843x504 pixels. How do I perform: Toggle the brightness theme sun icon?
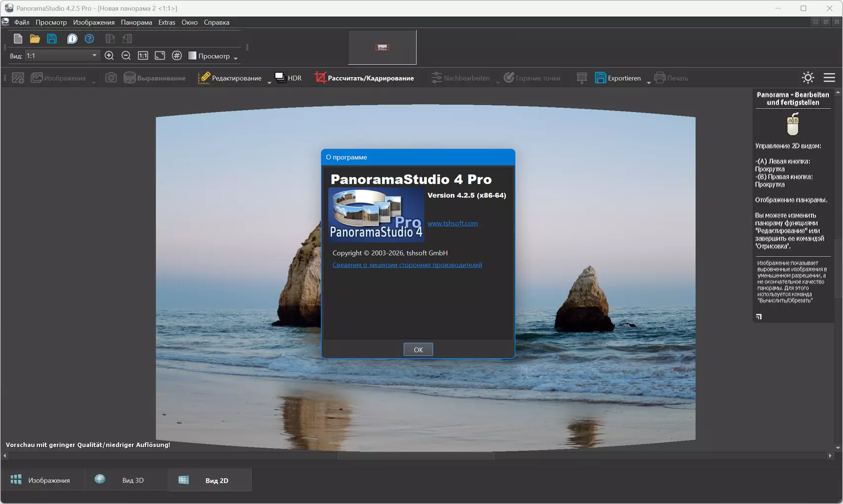click(808, 78)
